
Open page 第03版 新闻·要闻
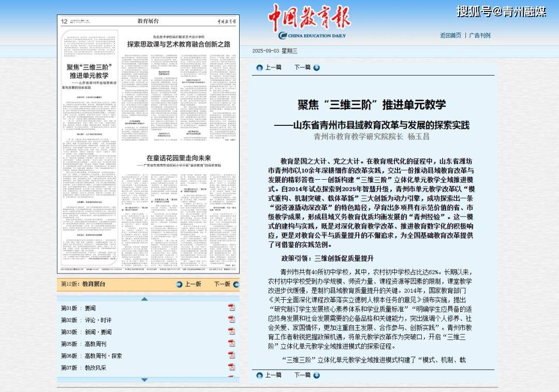pos(86,332)
